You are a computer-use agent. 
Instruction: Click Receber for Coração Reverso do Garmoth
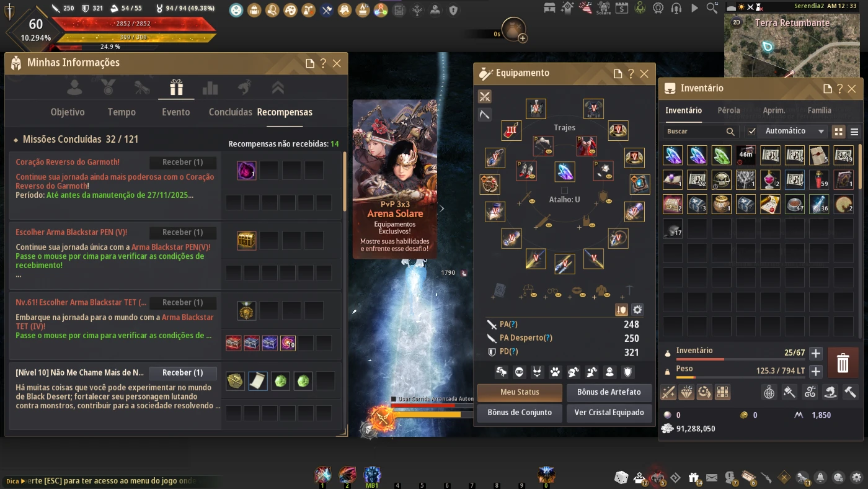[183, 163]
